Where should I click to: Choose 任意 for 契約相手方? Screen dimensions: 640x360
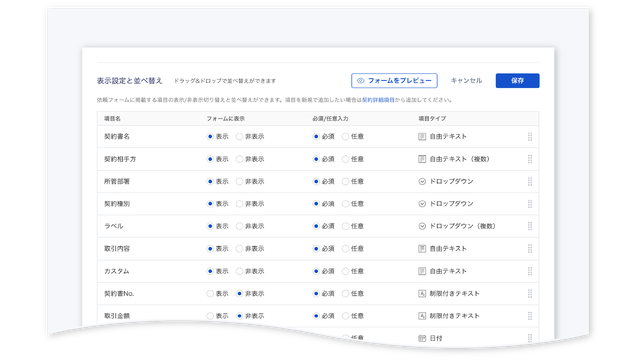click(345, 159)
